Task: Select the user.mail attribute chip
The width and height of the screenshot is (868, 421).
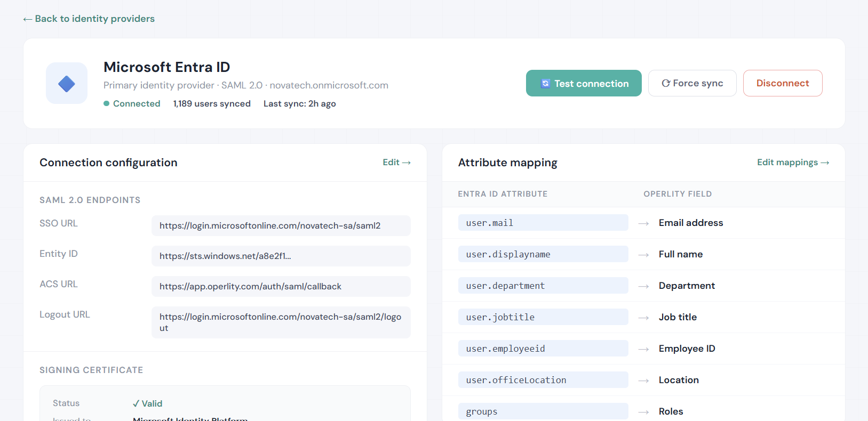Action: (x=543, y=223)
